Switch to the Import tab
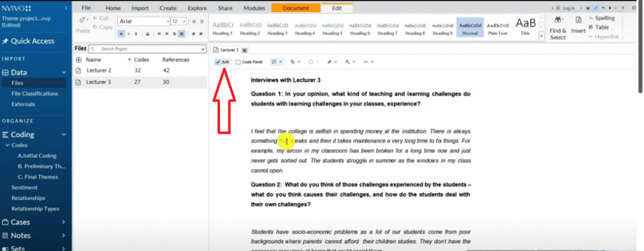 pyautogui.click(x=140, y=8)
